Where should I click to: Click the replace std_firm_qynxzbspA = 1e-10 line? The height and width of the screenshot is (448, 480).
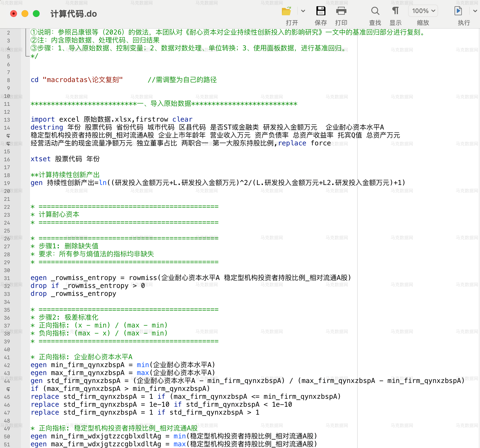[161, 404]
